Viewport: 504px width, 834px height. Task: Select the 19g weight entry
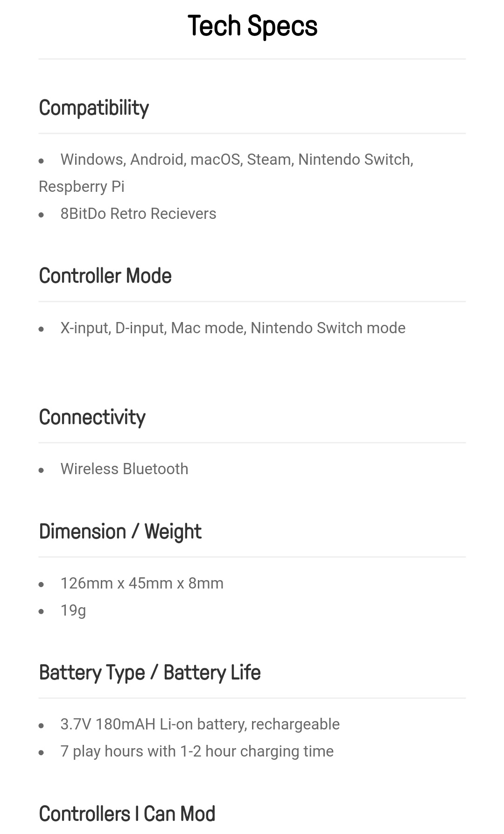point(73,610)
